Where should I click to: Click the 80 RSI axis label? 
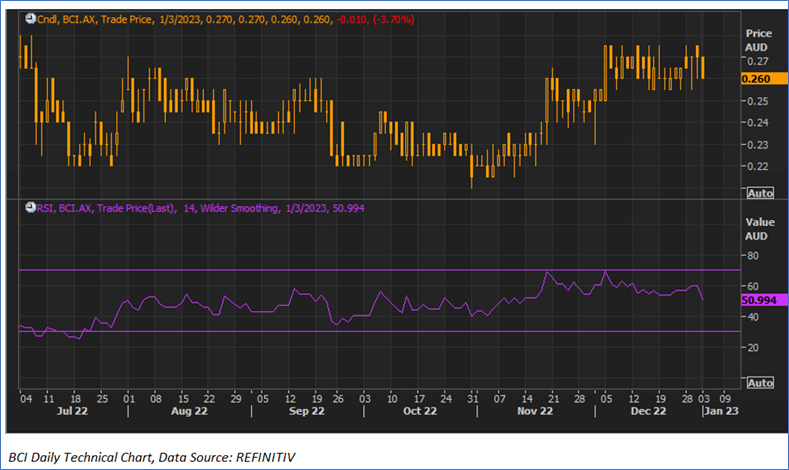[753, 256]
